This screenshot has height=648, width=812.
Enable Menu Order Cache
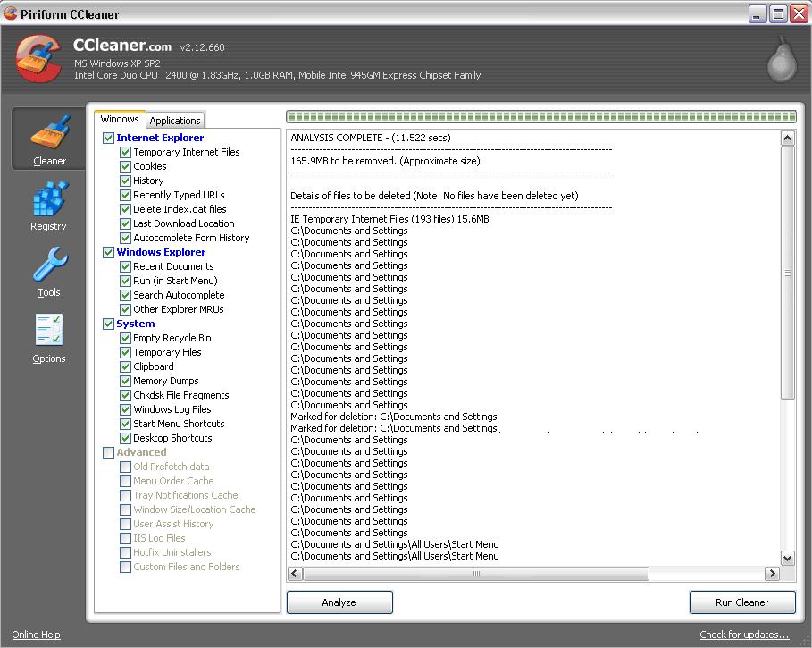[x=125, y=481]
